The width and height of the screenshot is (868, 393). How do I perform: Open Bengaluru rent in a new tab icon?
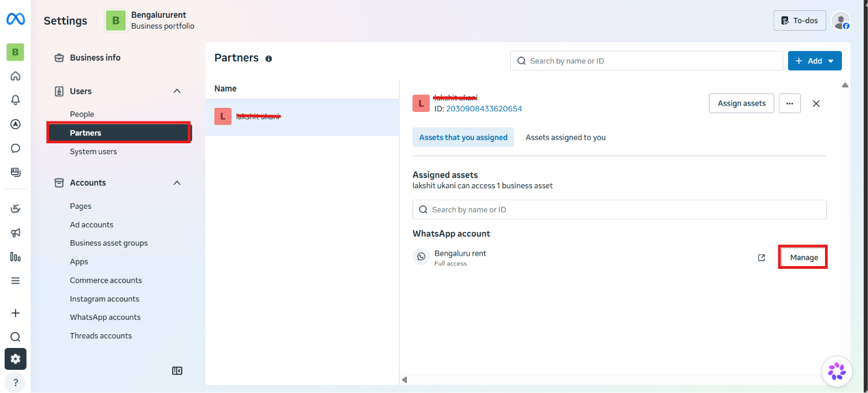click(761, 257)
